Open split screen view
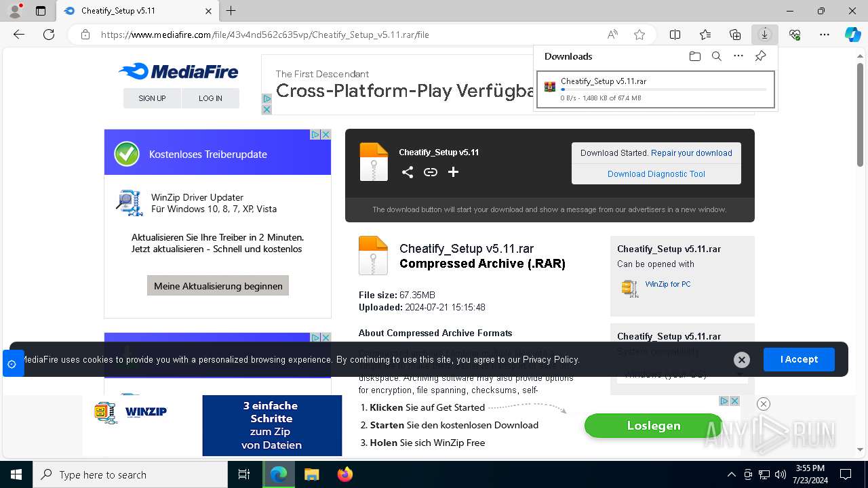This screenshot has width=868, height=488. point(675,35)
